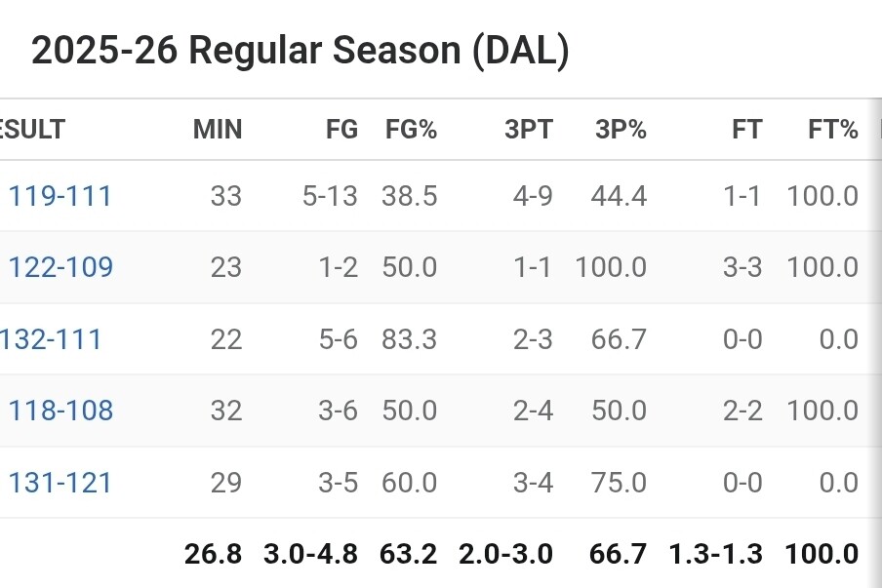Click the 63.2 average FG% total

click(409, 554)
